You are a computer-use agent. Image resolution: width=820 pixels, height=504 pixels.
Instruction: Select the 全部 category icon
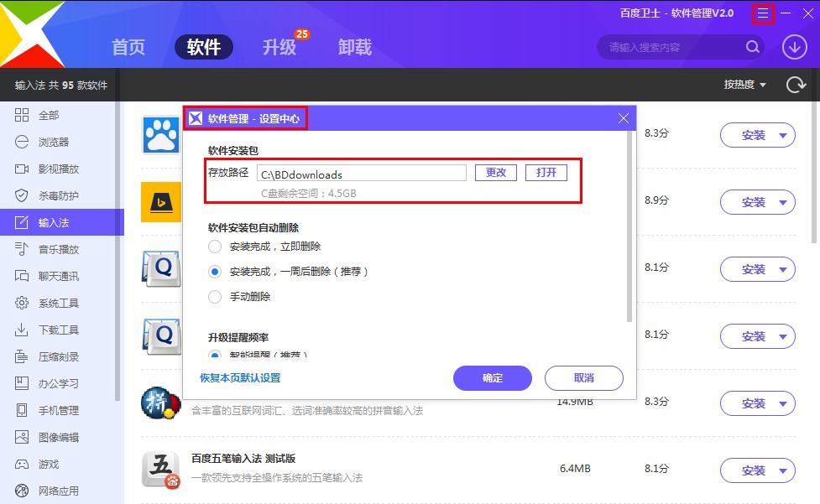pyautogui.click(x=22, y=115)
